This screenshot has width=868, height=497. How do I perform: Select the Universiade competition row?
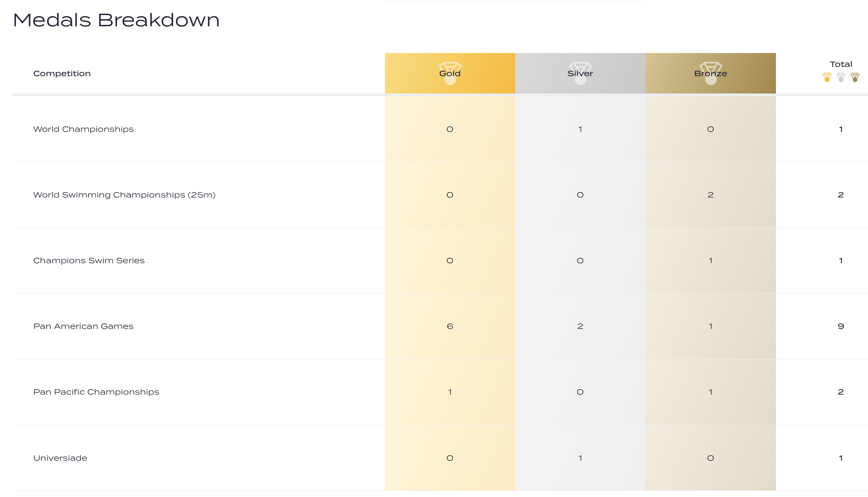point(60,458)
